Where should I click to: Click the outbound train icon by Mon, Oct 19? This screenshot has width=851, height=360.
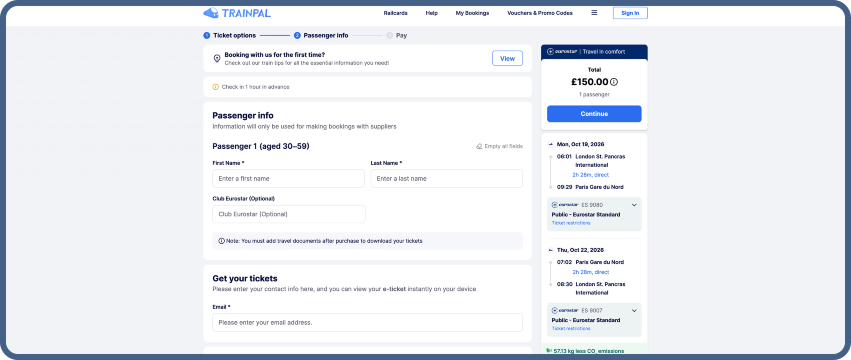(551, 144)
